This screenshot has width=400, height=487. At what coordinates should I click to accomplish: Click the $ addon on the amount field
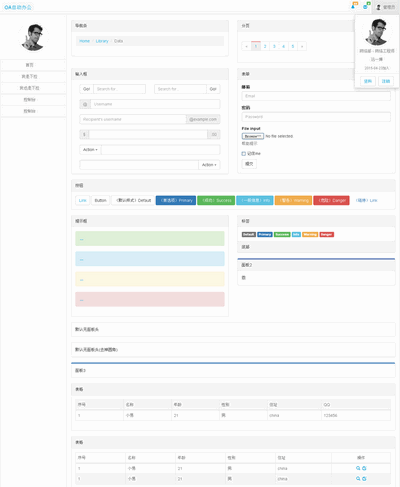(84, 134)
